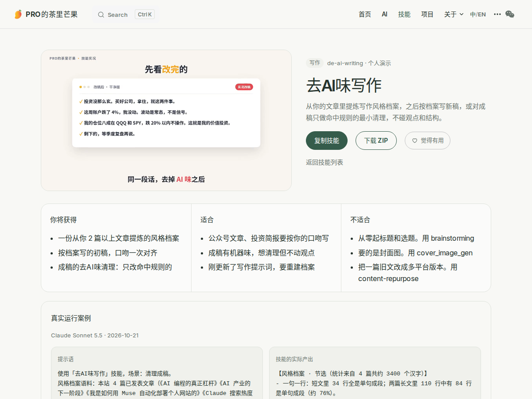Click the heart icon in 觉得有用
The image size is (532, 399).
[415, 141]
